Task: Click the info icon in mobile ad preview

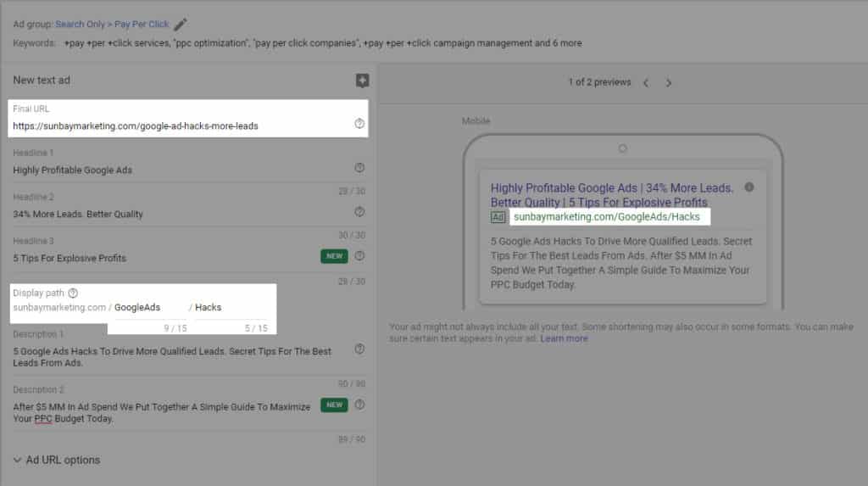Action: (x=749, y=187)
